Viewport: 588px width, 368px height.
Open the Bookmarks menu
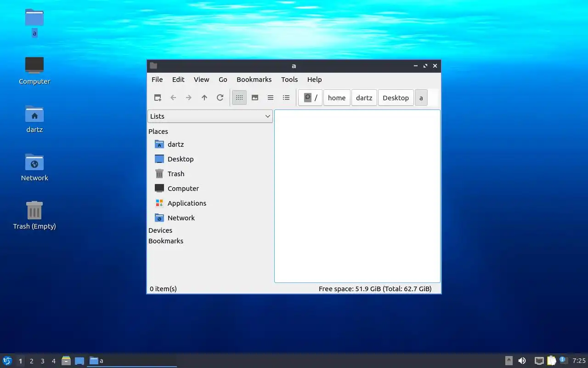(x=254, y=80)
